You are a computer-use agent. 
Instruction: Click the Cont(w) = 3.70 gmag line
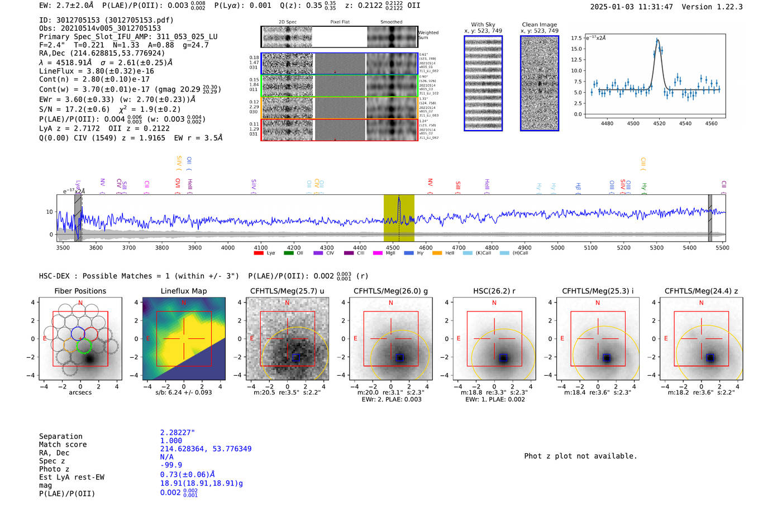point(130,89)
